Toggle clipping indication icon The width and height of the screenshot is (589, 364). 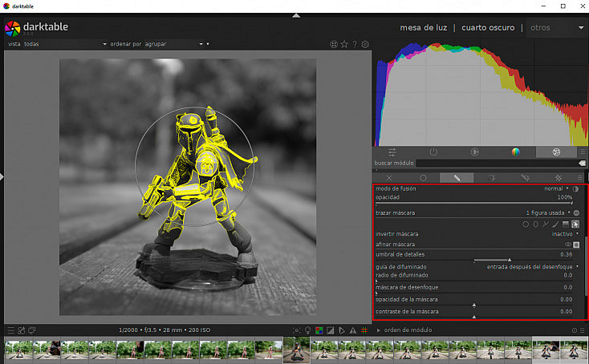pos(330,330)
